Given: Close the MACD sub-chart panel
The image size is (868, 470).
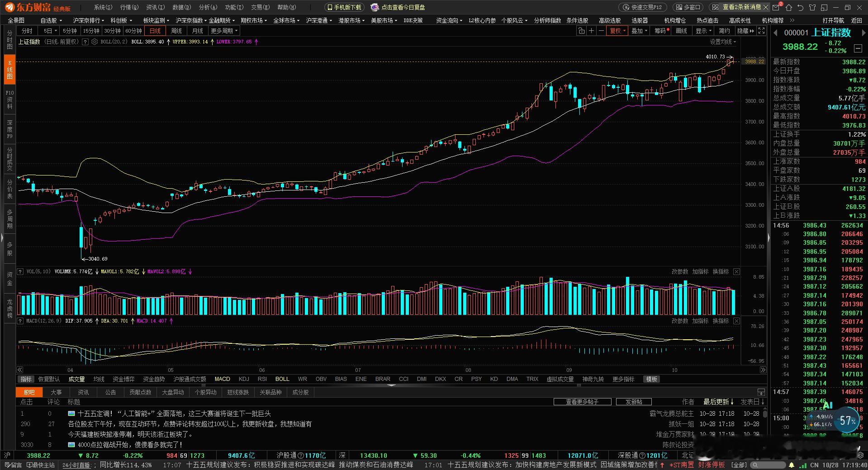Looking at the screenshot, I should pyautogui.click(x=736, y=321).
